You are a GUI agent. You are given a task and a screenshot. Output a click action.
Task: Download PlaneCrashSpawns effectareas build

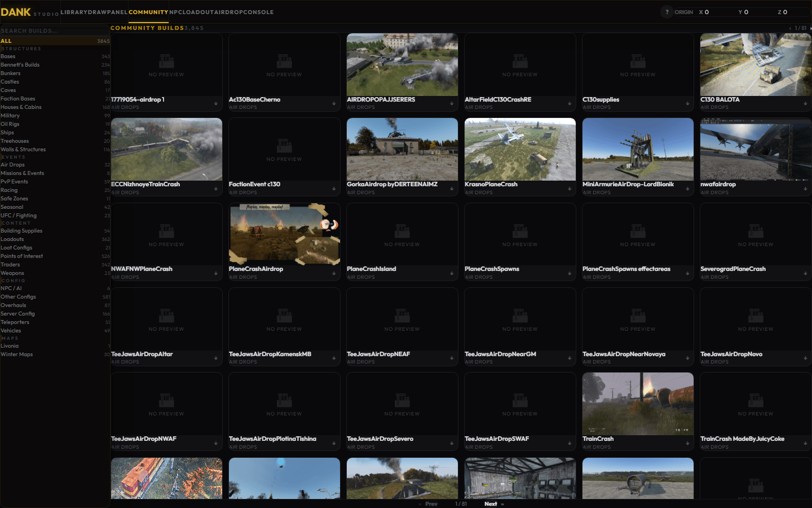tap(687, 273)
